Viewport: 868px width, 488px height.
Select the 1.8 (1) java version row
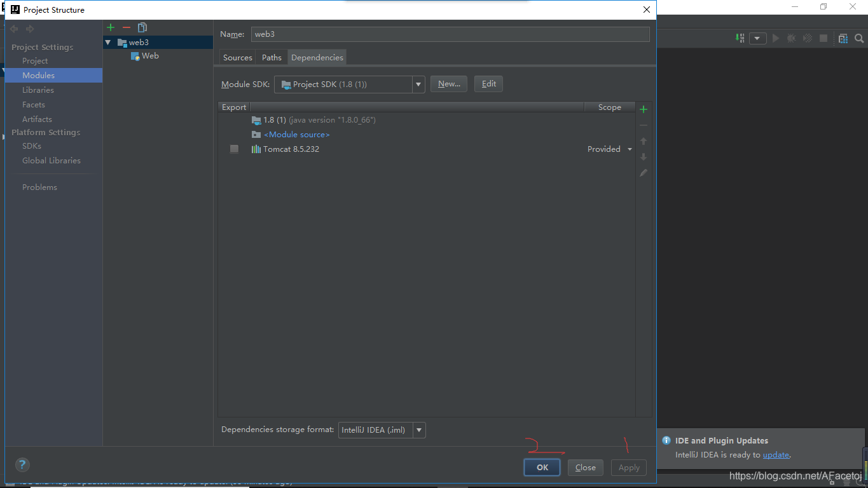pos(427,120)
